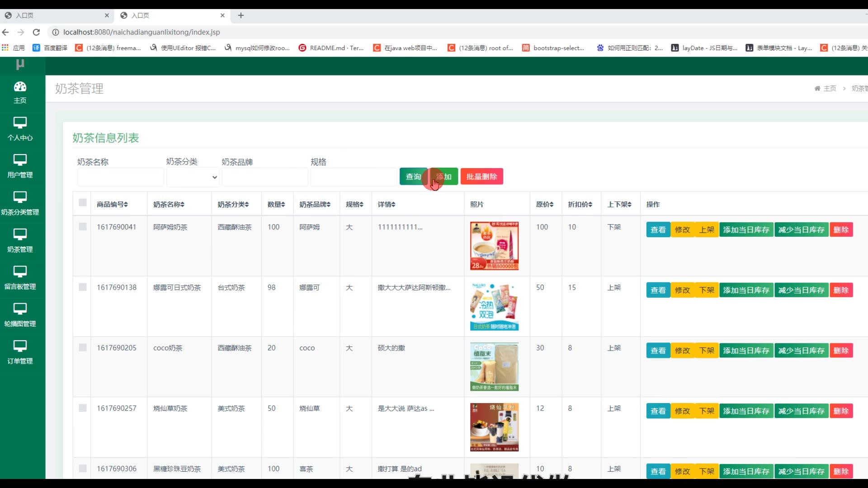Open the 主页 dashboard icon in sidebar
This screenshot has width=868, height=488.
[20, 87]
